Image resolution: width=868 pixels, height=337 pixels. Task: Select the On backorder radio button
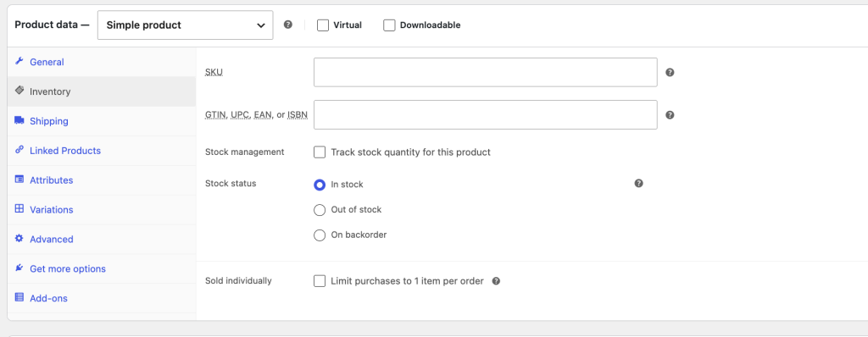click(x=320, y=235)
